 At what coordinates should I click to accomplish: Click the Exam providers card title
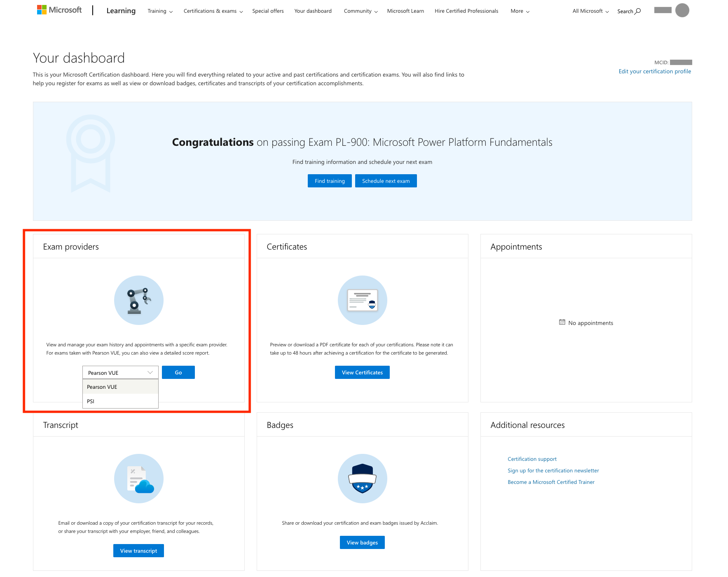(x=71, y=247)
